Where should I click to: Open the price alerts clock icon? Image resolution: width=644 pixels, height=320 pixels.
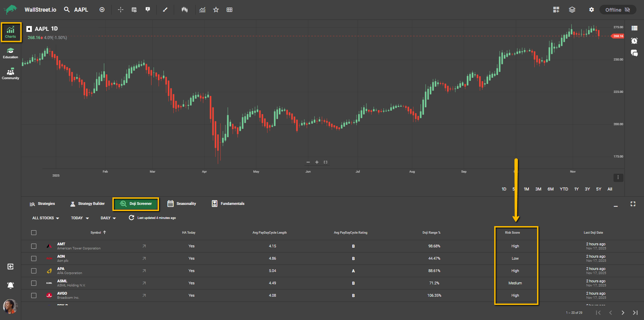pos(634,41)
